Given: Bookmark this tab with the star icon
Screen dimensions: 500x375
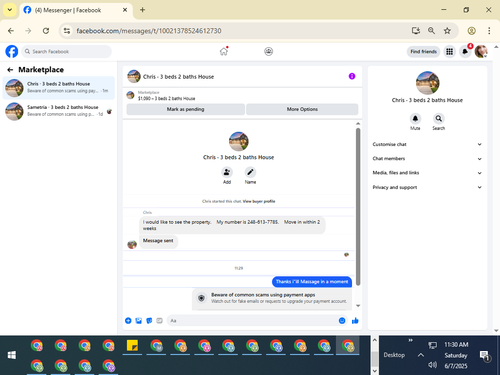Looking at the screenshot, I should pyautogui.click(x=447, y=31).
